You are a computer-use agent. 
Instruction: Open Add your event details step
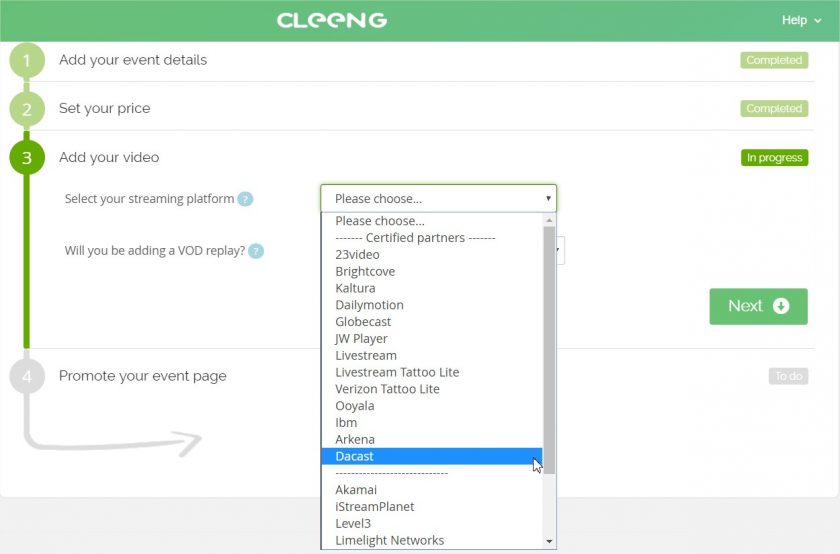pos(133,60)
